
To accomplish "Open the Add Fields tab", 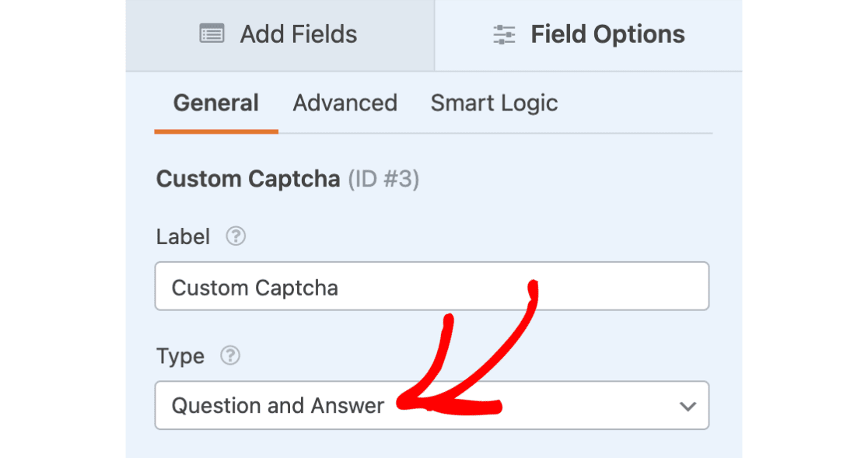I will [x=279, y=35].
